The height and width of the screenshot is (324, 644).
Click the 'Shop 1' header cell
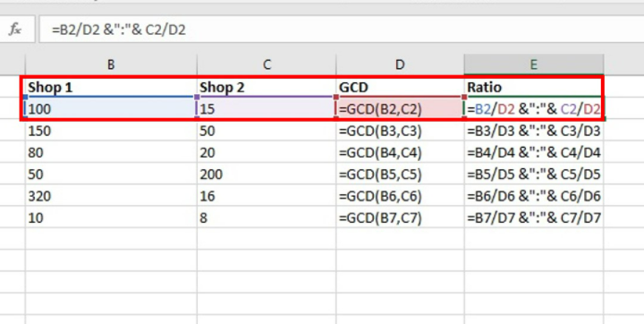pos(111,87)
